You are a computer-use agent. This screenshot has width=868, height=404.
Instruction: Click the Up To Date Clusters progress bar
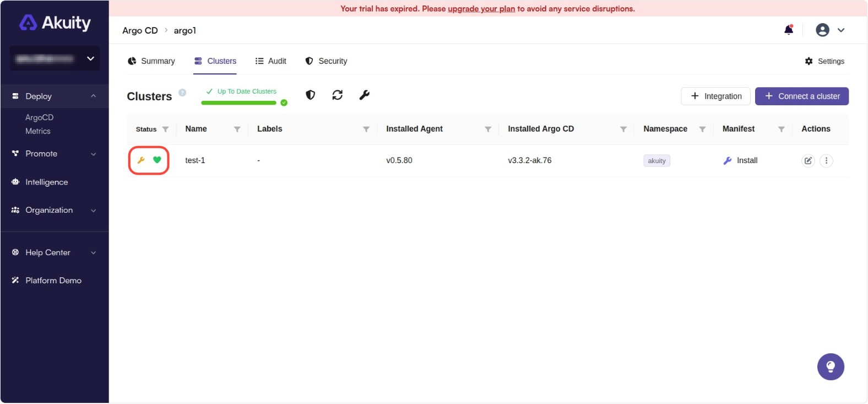(238, 103)
